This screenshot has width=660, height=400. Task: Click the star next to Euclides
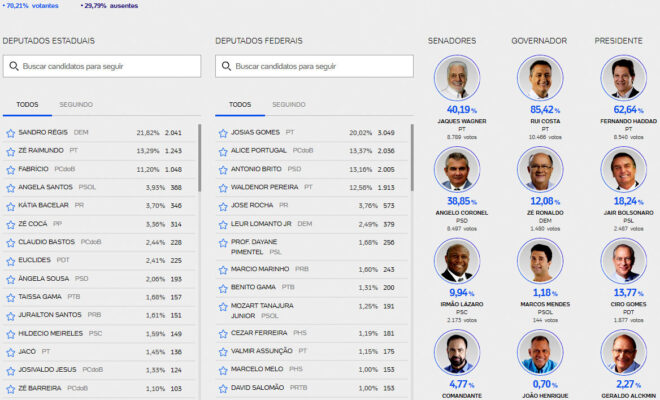coord(10,260)
